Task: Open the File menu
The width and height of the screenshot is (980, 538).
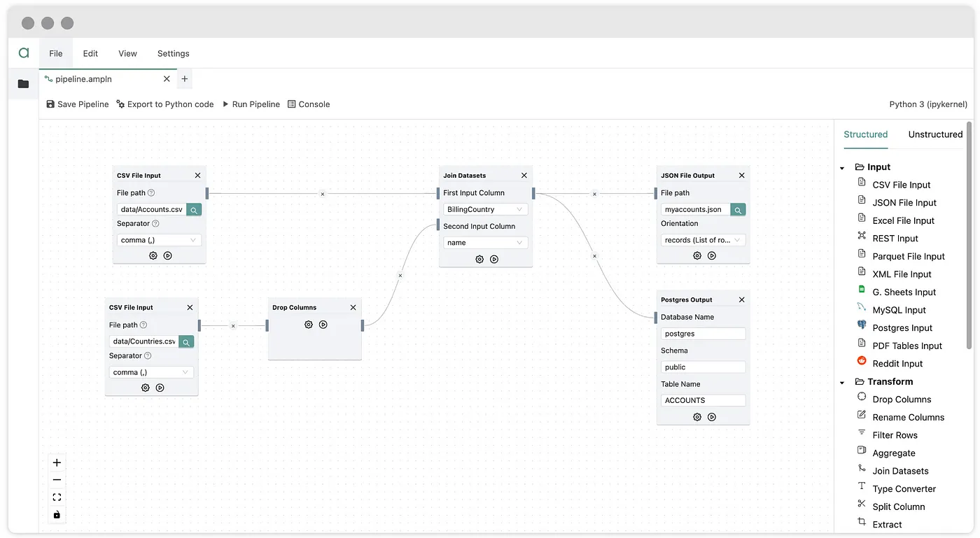Action: click(56, 53)
